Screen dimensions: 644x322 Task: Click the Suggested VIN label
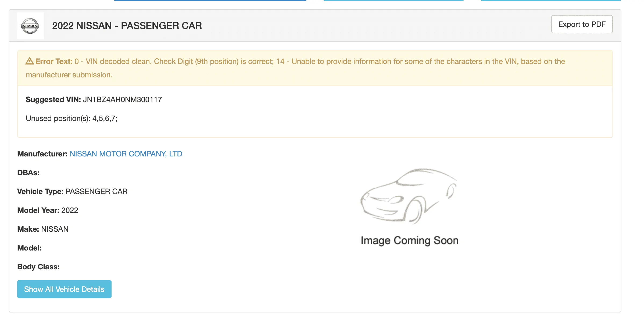pos(53,99)
